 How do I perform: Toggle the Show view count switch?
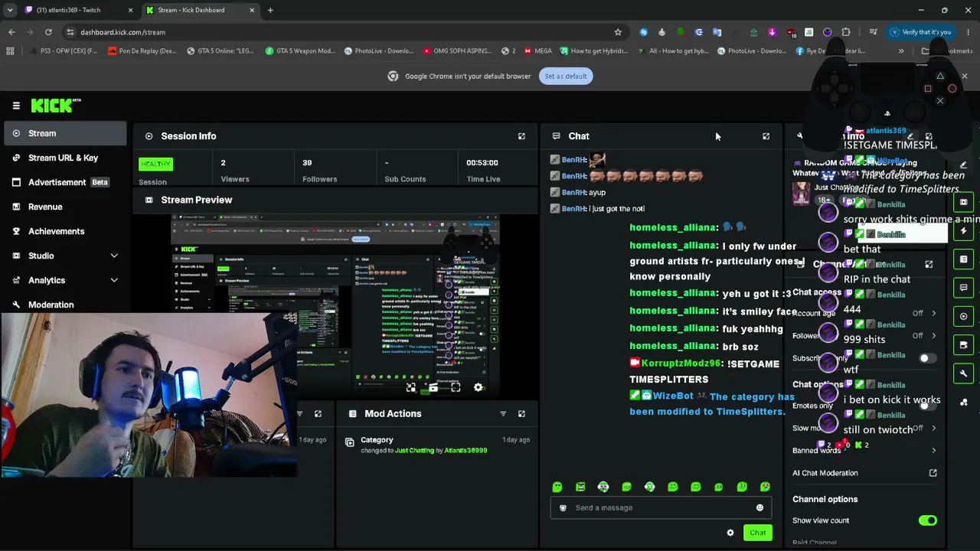928,520
